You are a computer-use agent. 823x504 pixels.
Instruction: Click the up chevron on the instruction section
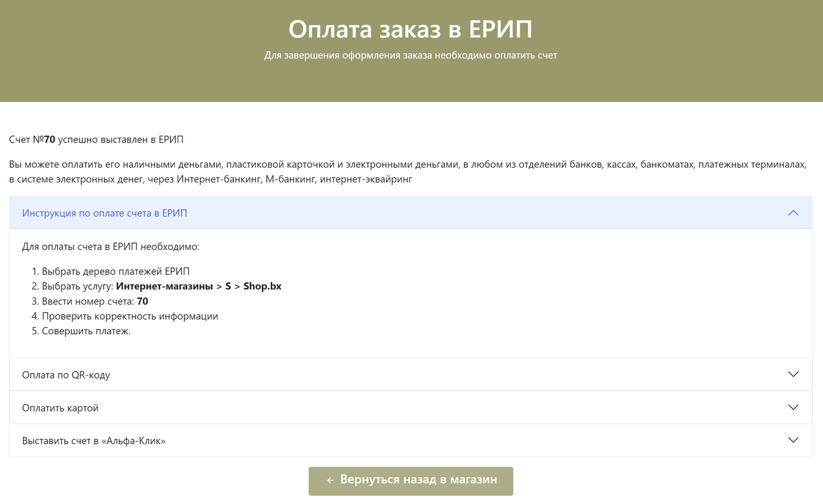pyautogui.click(x=793, y=213)
